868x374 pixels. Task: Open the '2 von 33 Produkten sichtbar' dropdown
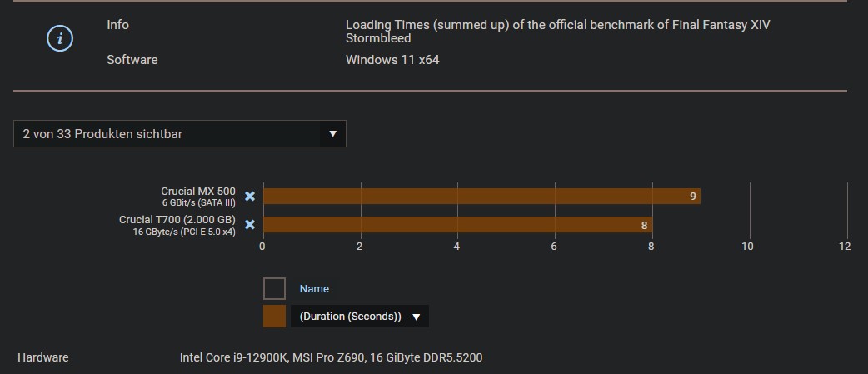click(x=179, y=134)
